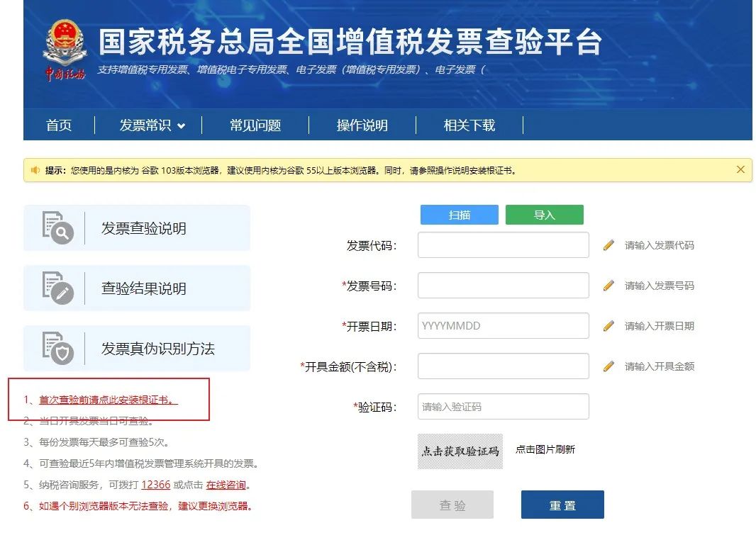Click the pencil icon beside 请输入发票代码
756x540 pixels.
coord(609,245)
